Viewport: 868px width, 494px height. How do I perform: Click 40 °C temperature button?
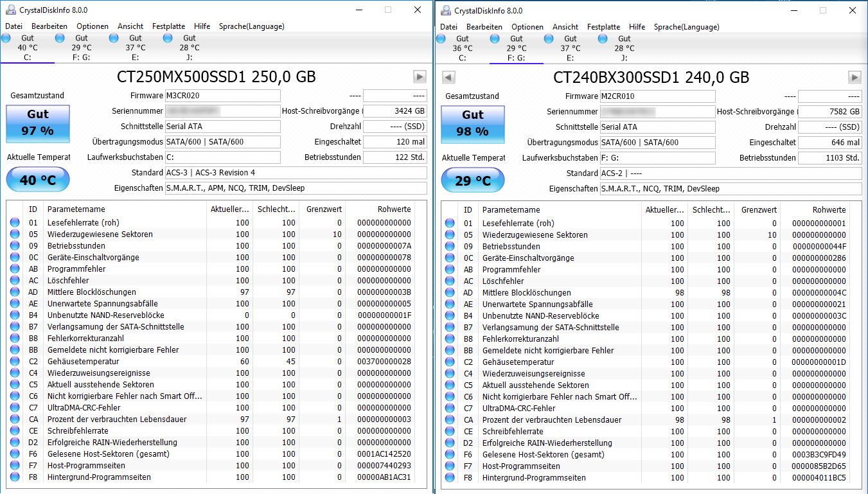coord(38,180)
